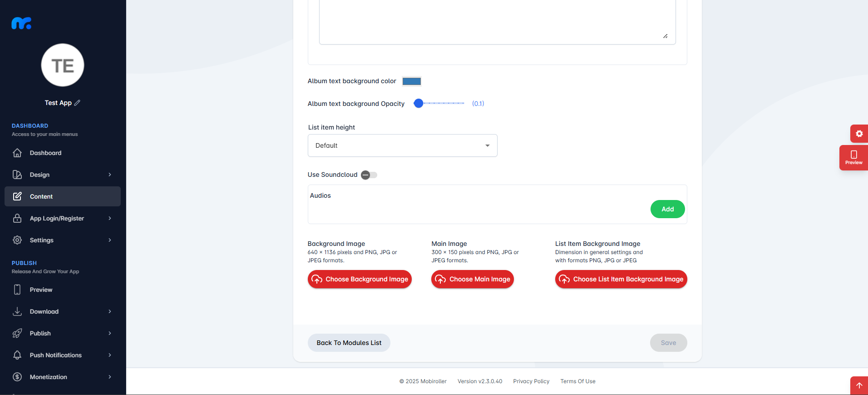Viewport: 868px width, 395px height.
Task: Click the Content edit icon
Action: pyautogui.click(x=17, y=196)
